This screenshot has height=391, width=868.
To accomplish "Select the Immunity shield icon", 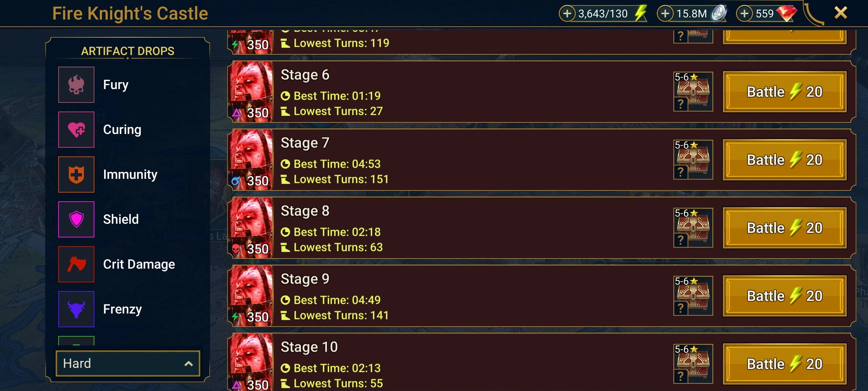I will coord(76,175).
